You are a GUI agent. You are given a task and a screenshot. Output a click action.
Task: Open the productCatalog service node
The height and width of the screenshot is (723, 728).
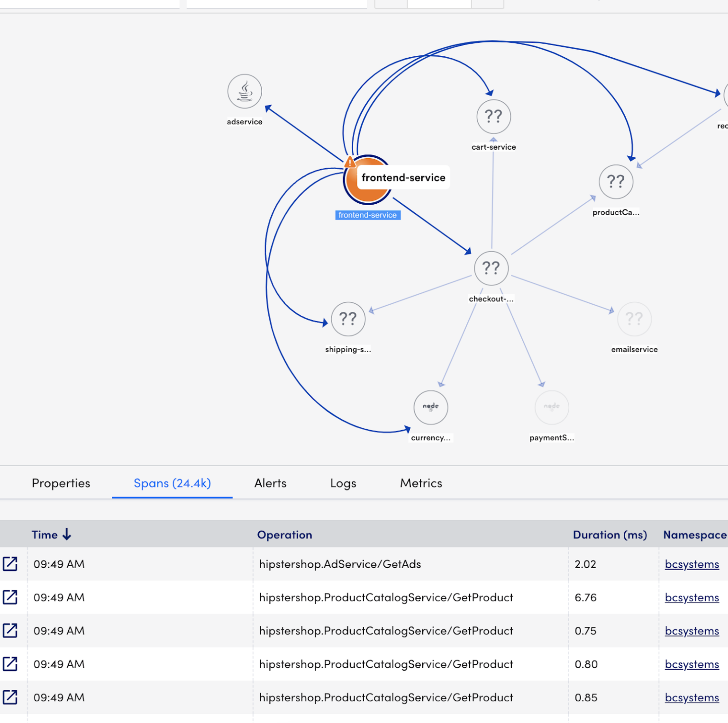tap(616, 181)
